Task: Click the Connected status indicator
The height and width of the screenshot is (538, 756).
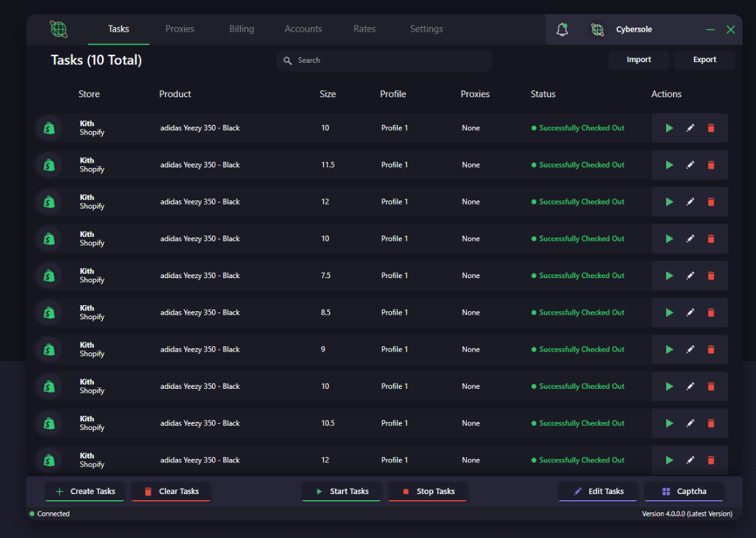Action: pyautogui.click(x=50, y=514)
